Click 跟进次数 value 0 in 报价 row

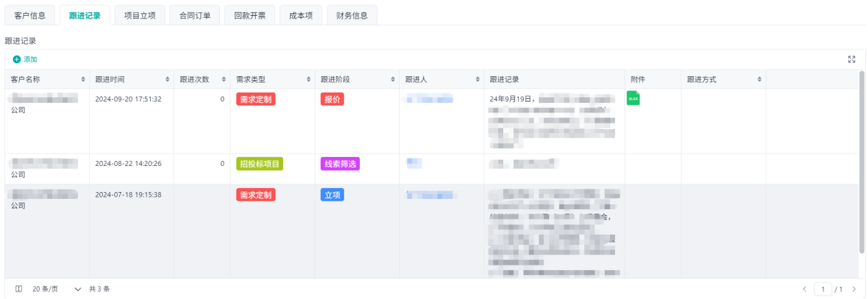tap(222, 99)
